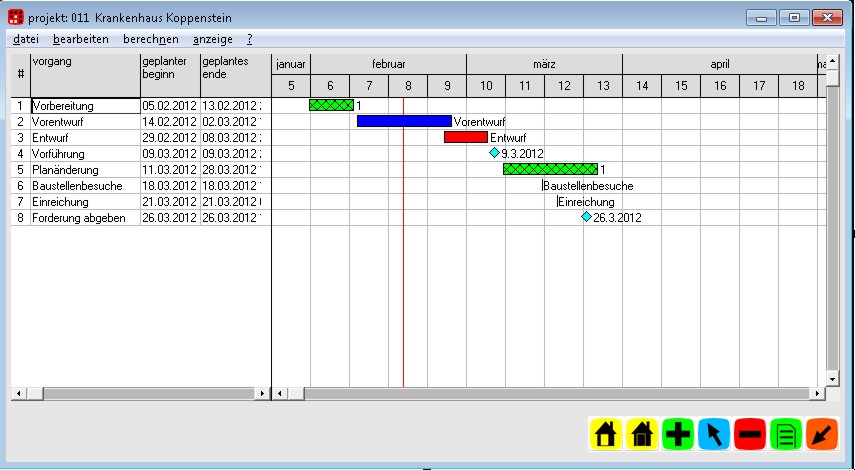The image size is (855, 470).
Task: Select the Vorbereitung task name cell
Action: point(86,106)
